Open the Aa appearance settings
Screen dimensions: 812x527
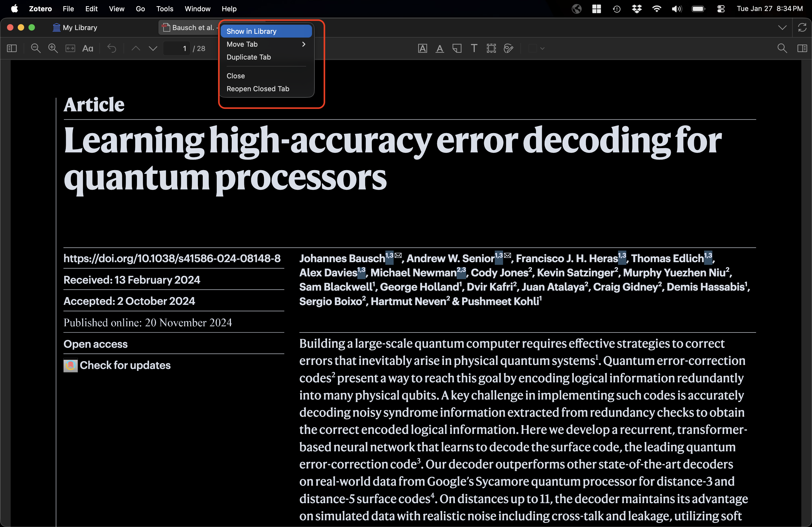tap(88, 48)
